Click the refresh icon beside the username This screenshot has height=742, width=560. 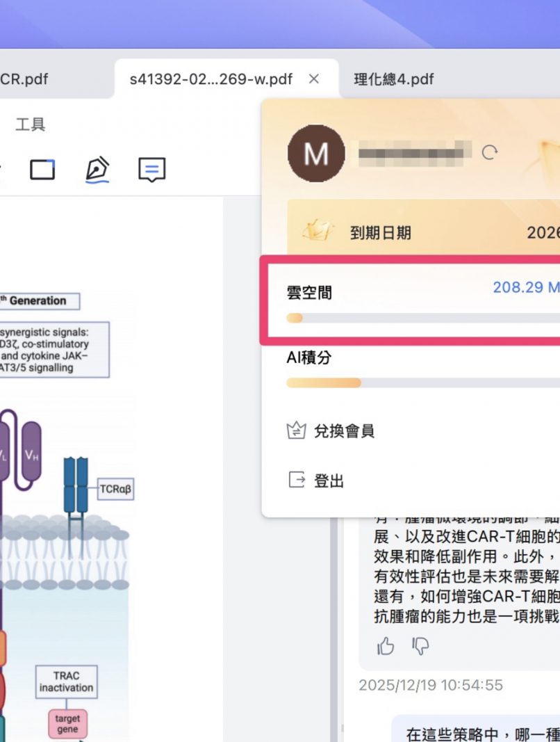[490, 153]
